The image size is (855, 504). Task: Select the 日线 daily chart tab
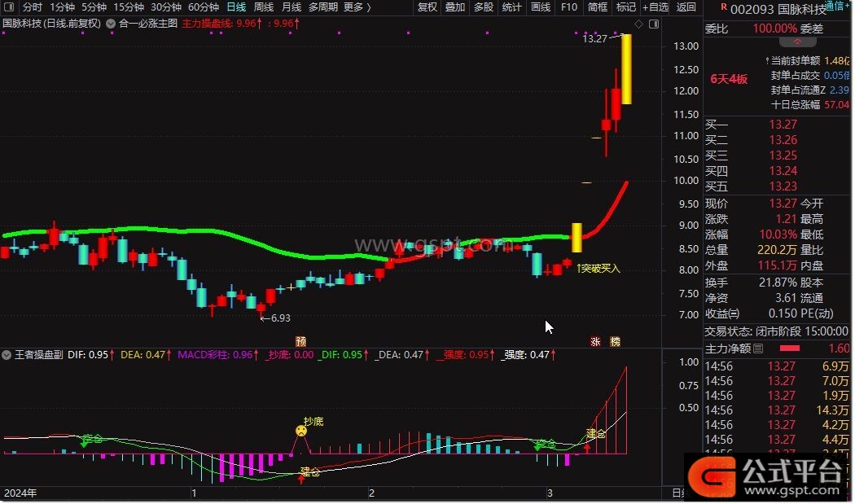(x=236, y=7)
